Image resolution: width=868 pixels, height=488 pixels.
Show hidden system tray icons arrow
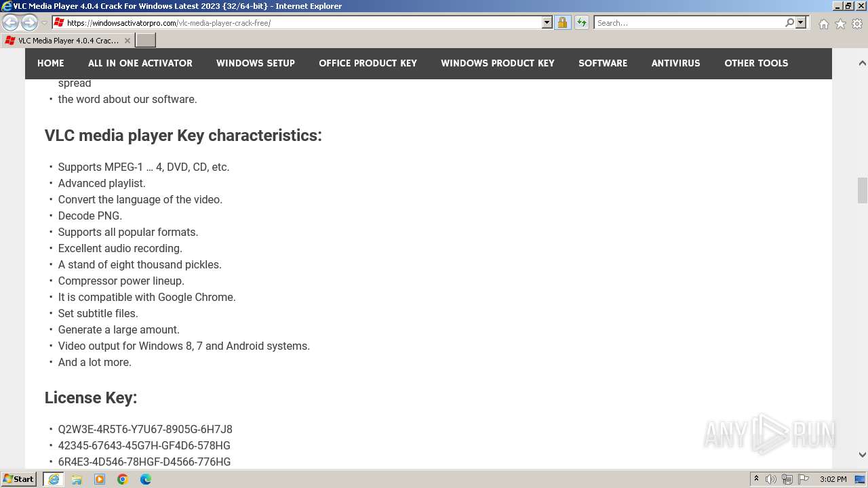756,479
